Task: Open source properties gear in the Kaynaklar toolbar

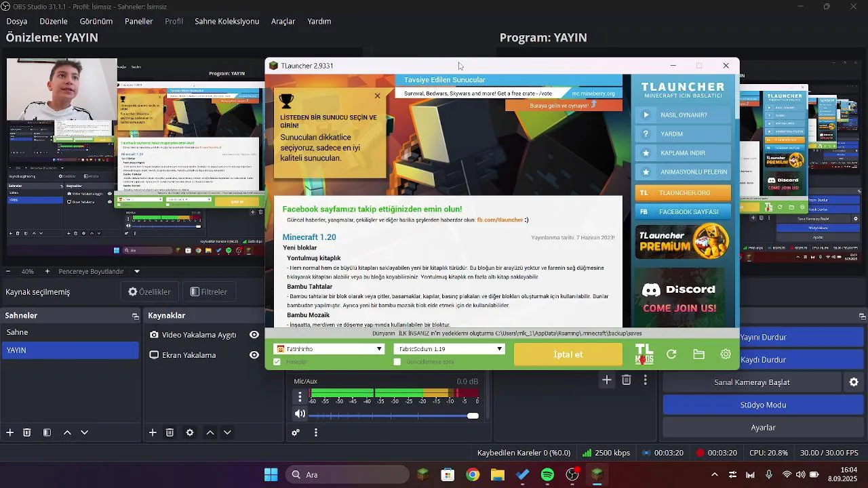Action: [x=190, y=432]
